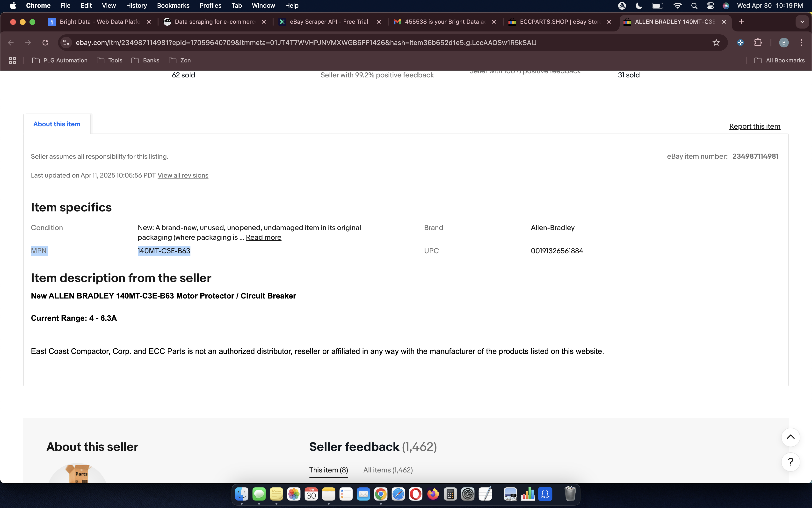Open Calendar from the dock
This screenshot has height=508, width=812.
[311, 494]
